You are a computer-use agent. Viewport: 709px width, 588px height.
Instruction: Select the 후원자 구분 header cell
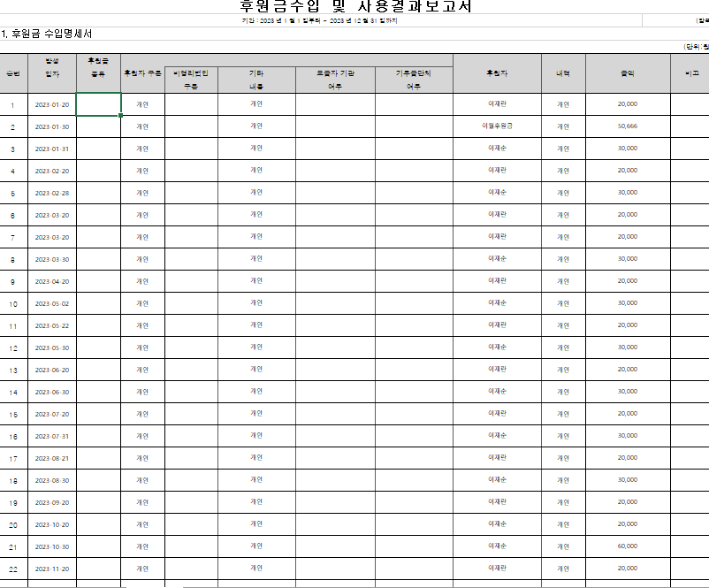click(x=142, y=73)
